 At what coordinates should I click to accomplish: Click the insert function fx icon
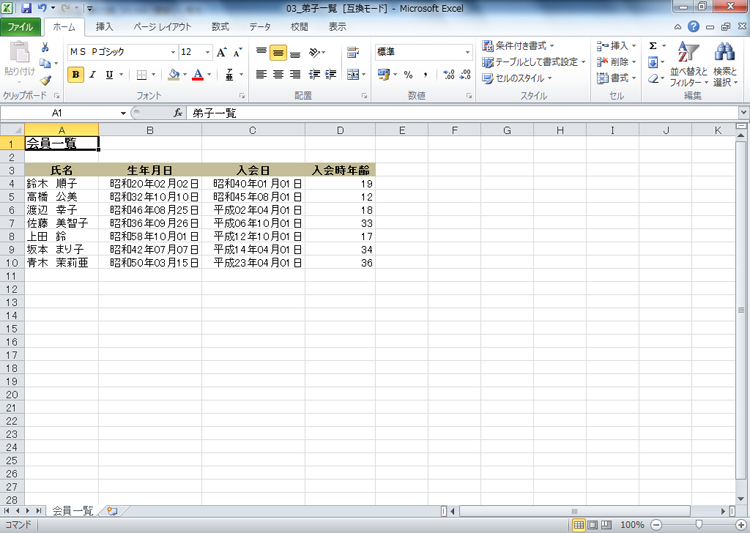point(178,113)
